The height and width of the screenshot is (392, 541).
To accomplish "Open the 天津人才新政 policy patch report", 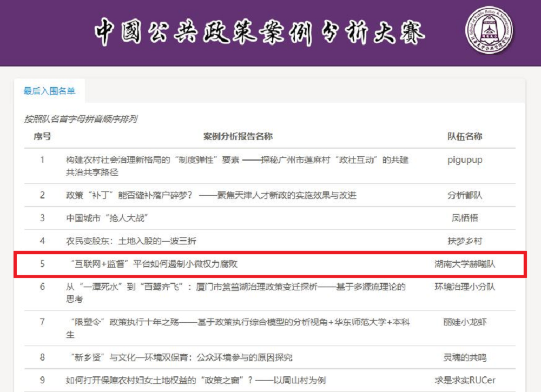I will [211, 195].
